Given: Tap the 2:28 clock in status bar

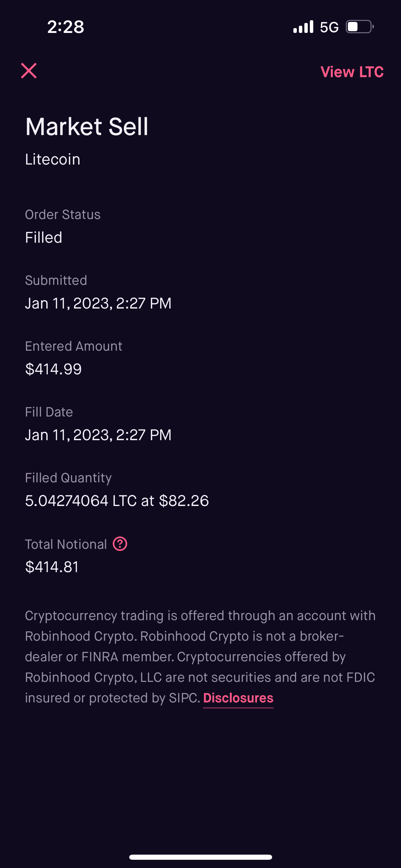Looking at the screenshot, I should point(65,27).
